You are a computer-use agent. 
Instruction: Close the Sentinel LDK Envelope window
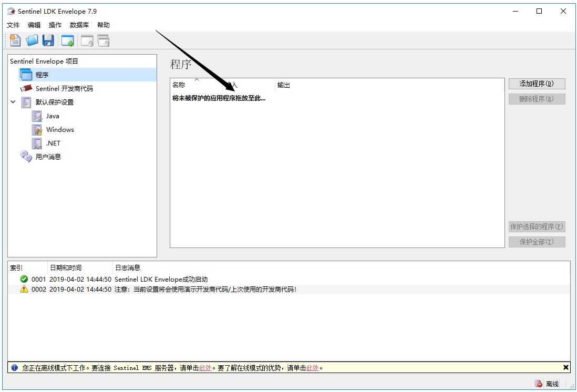point(563,12)
